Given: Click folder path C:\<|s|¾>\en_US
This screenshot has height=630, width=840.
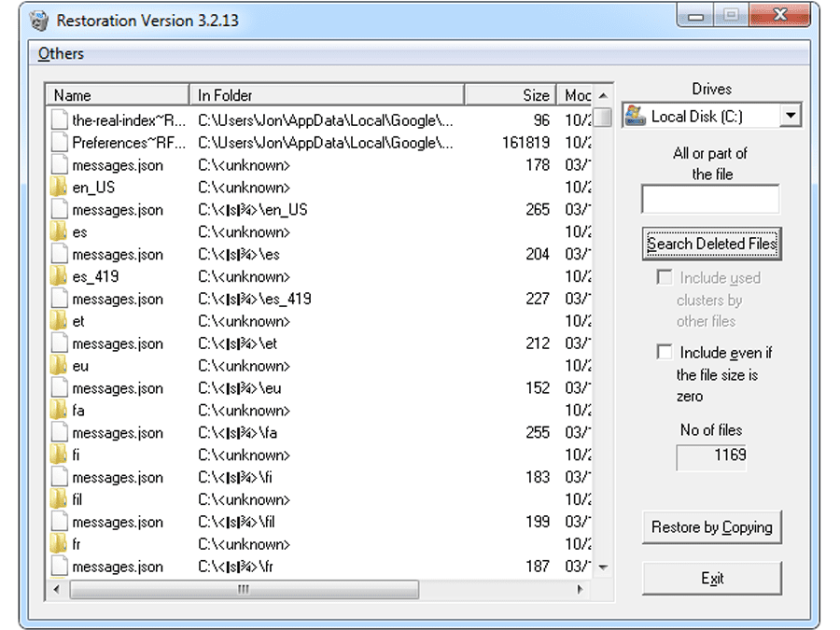Looking at the screenshot, I should (253, 209).
